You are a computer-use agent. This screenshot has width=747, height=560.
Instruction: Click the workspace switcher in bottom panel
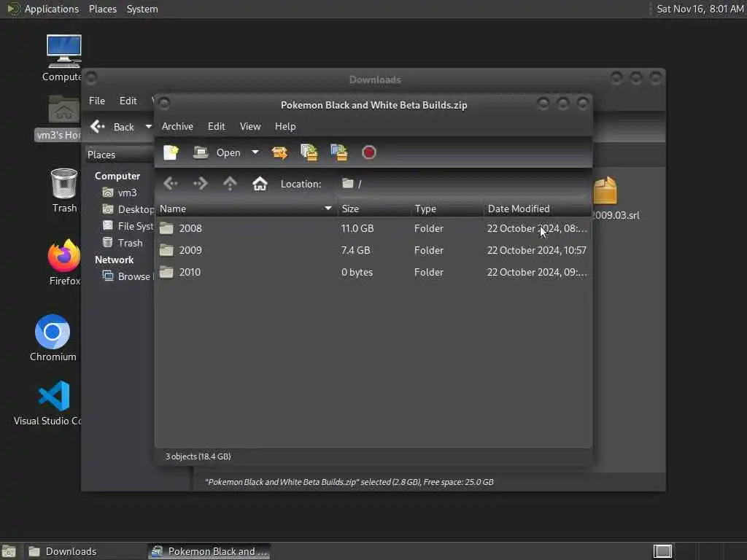[x=662, y=551]
